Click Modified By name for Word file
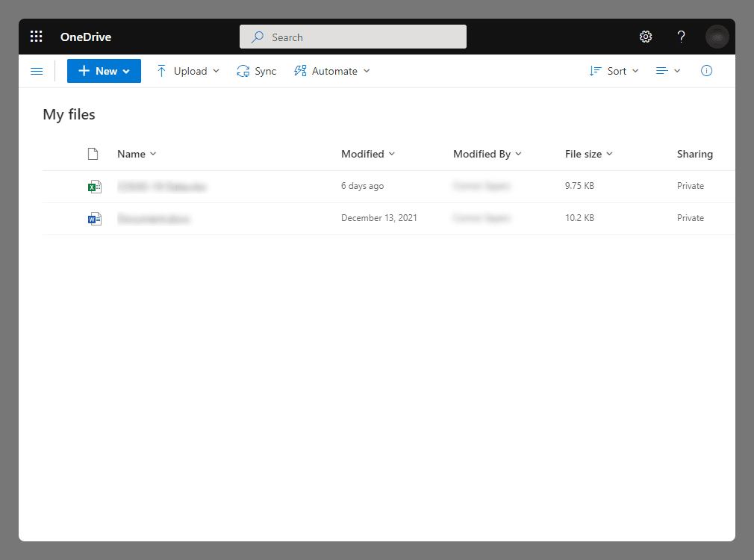 pos(482,218)
